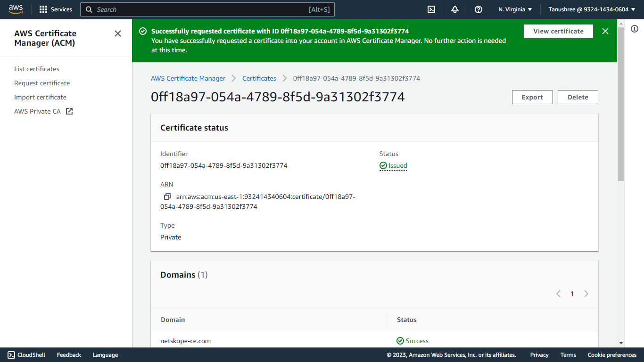Click the page scrollbar thumb
The image size is (644, 362).
tap(621, 104)
